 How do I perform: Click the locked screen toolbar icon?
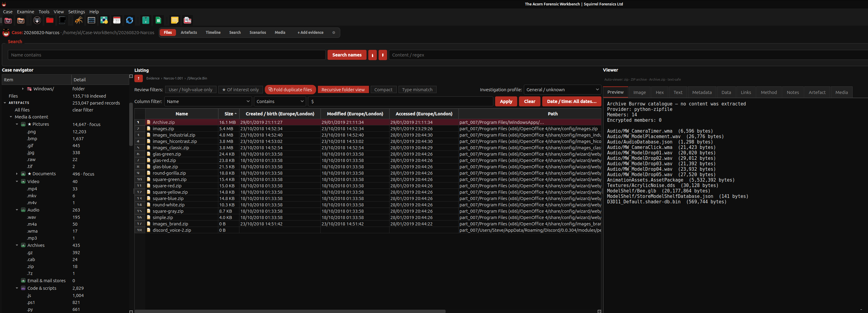[x=37, y=21]
